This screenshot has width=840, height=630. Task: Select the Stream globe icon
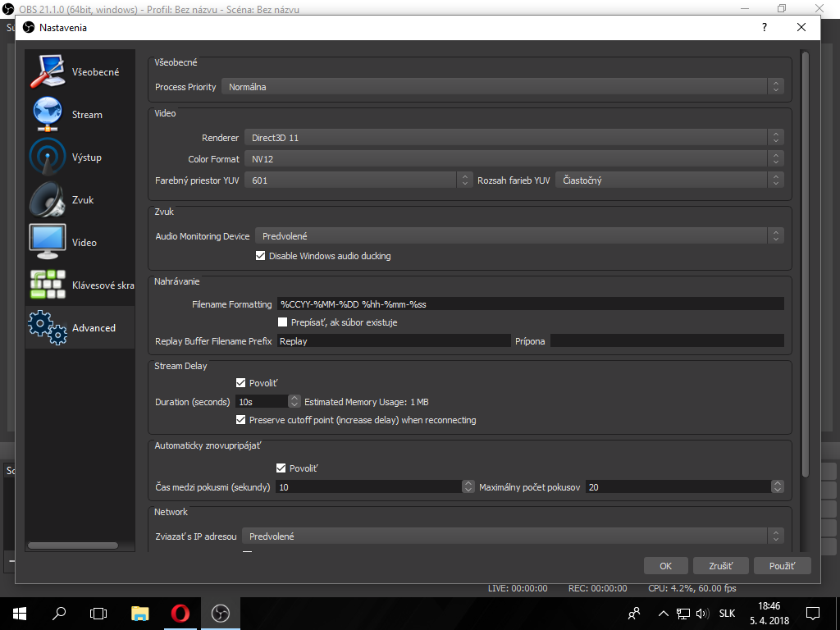[48, 114]
